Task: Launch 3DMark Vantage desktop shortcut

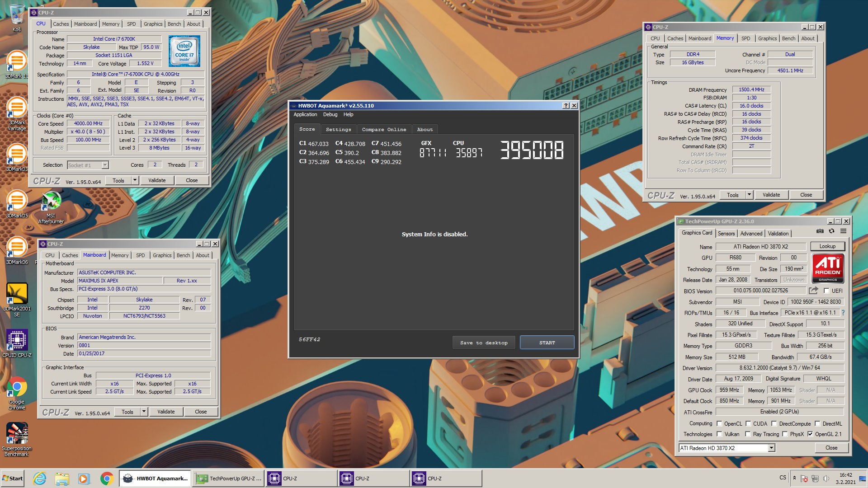Action: [17, 114]
